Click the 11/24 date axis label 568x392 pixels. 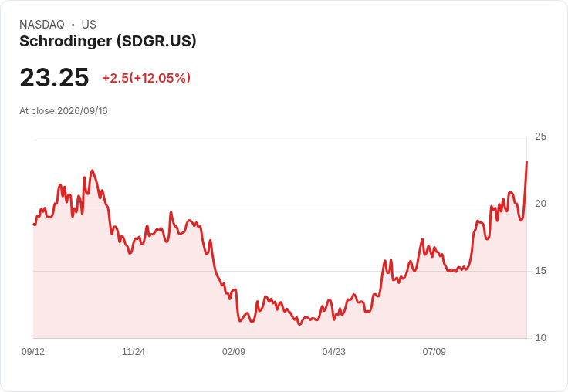coord(134,351)
